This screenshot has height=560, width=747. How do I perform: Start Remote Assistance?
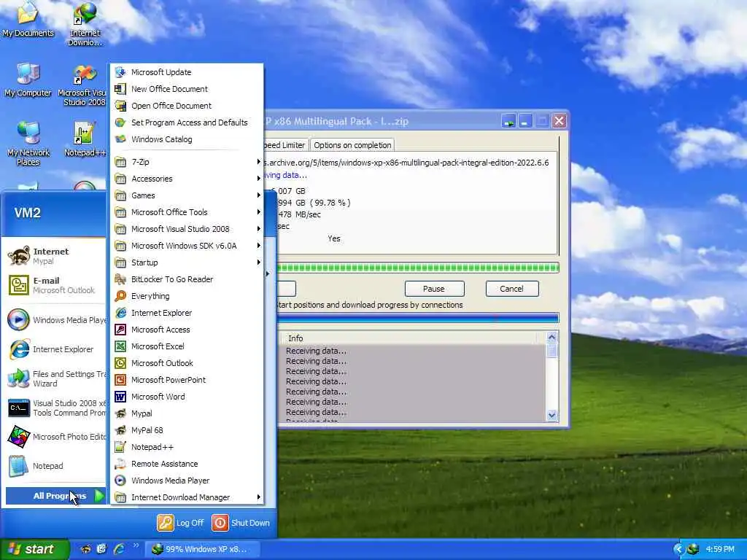(x=187, y=464)
